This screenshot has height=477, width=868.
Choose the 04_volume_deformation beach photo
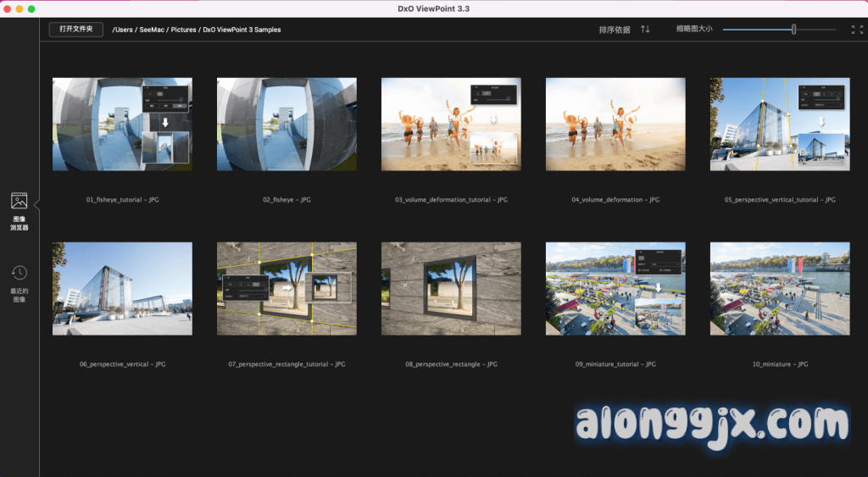615,125
